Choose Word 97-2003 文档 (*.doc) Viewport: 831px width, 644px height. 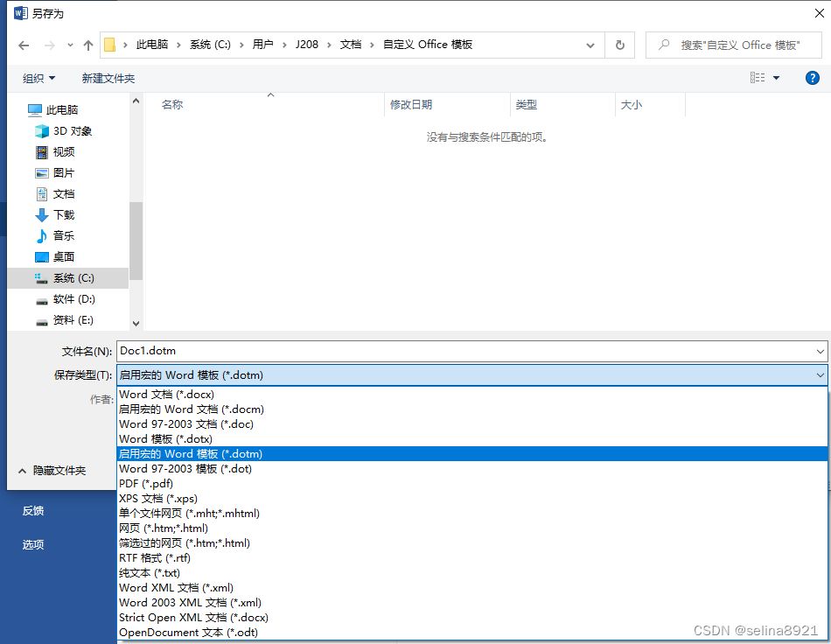coord(471,424)
